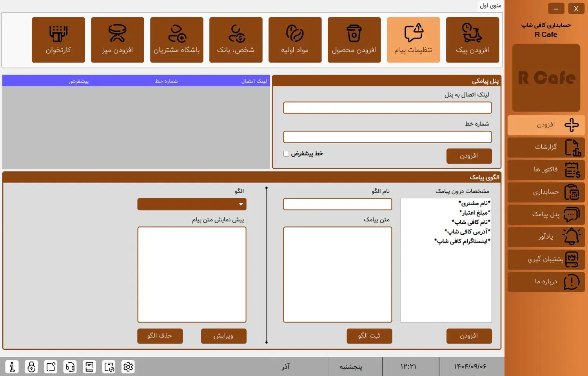588x376 pixels.
Task: Start پشتیبان گیری backup from sidebar
Action: click(546, 259)
